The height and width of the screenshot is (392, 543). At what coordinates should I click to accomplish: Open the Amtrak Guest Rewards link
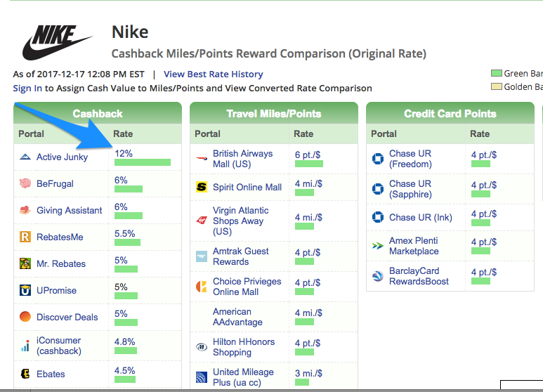(241, 256)
